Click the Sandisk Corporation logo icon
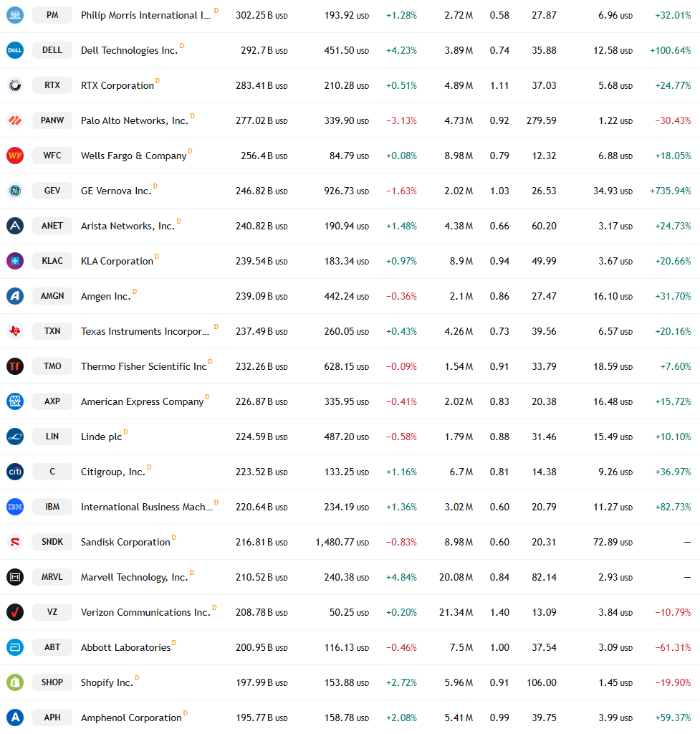The width and height of the screenshot is (700, 734). 15,542
